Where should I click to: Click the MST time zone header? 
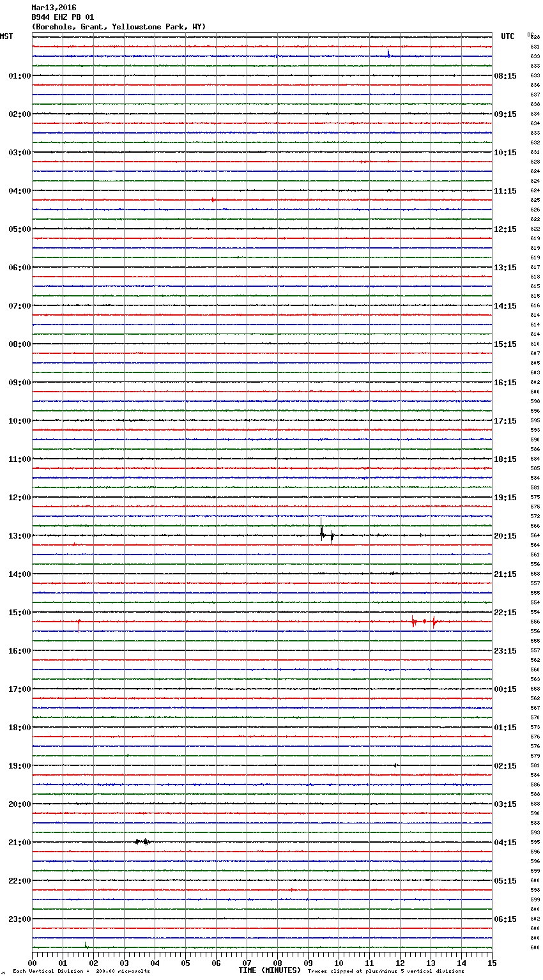[6, 36]
